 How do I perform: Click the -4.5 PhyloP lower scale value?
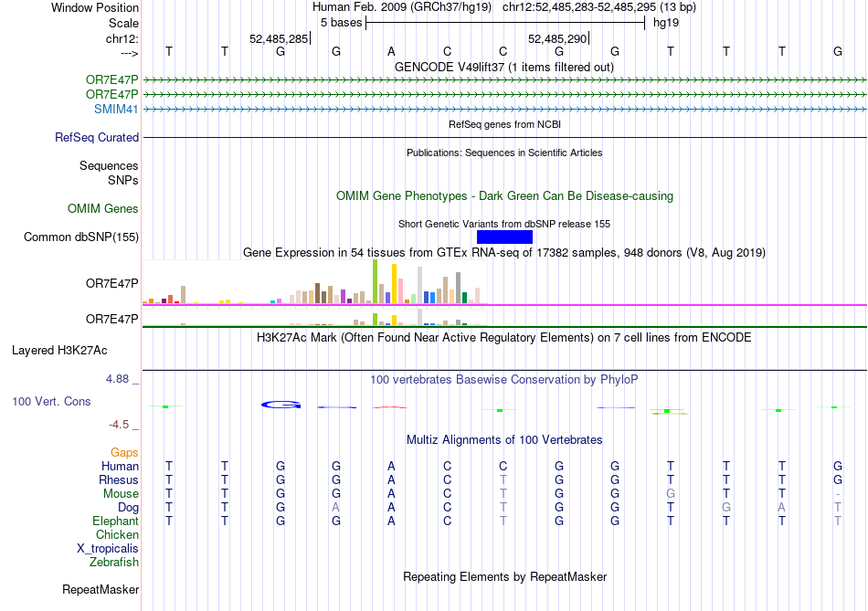119,425
